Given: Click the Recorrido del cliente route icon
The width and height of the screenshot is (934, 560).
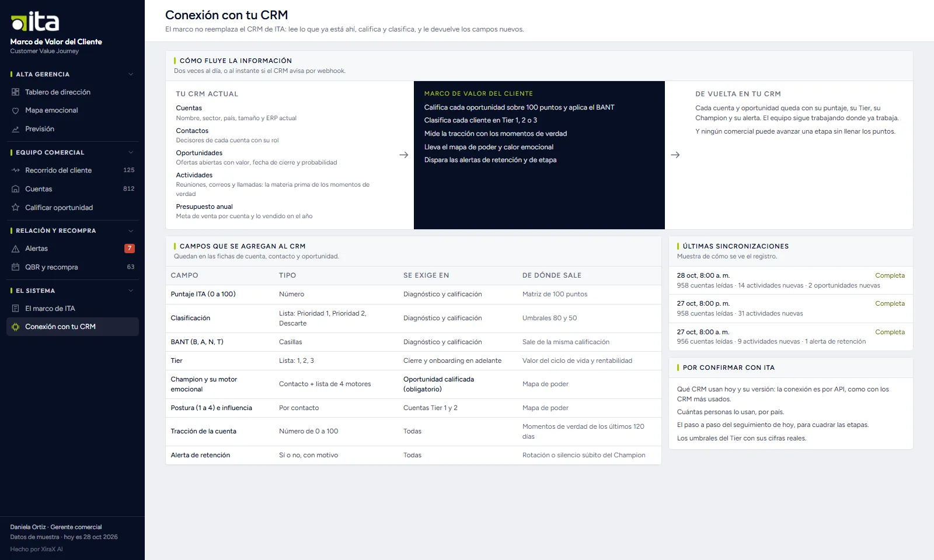Looking at the screenshot, I should coord(15,170).
